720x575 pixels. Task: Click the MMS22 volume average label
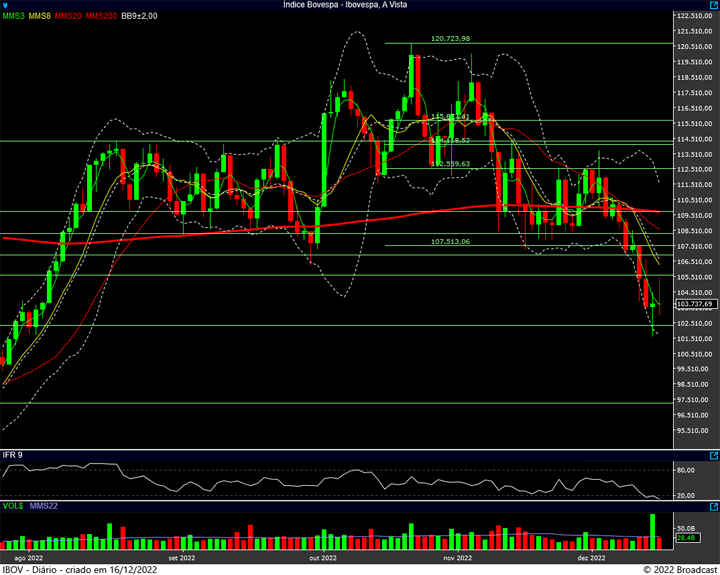tap(44, 506)
